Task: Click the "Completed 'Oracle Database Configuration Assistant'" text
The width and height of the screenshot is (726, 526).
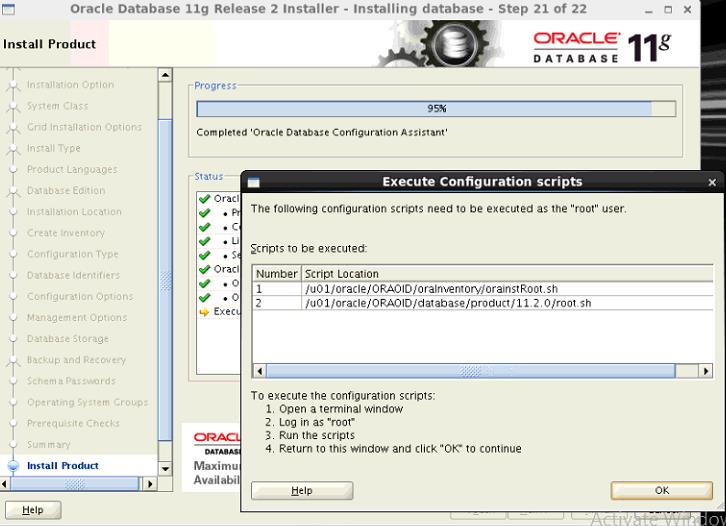Action: (322, 132)
